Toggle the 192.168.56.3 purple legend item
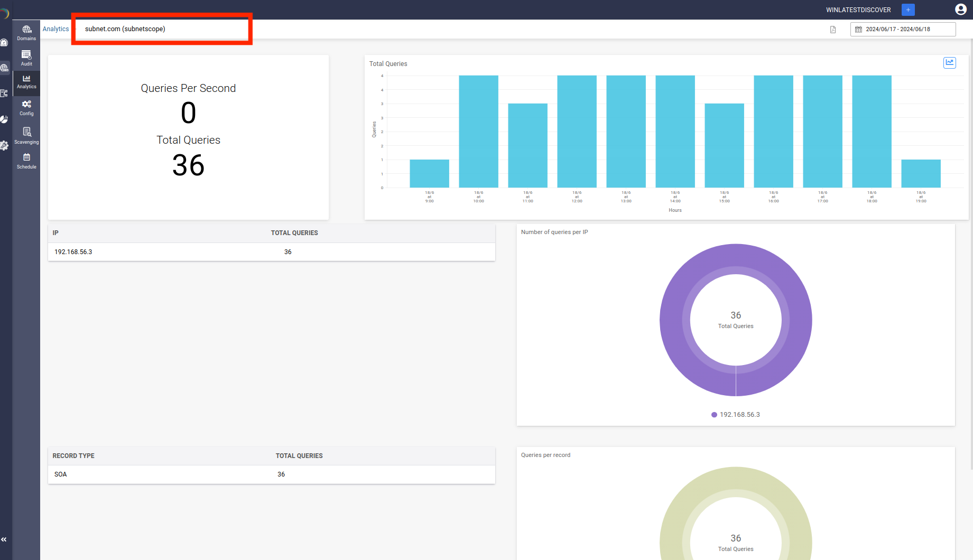This screenshot has height=560, width=973. click(x=736, y=415)
